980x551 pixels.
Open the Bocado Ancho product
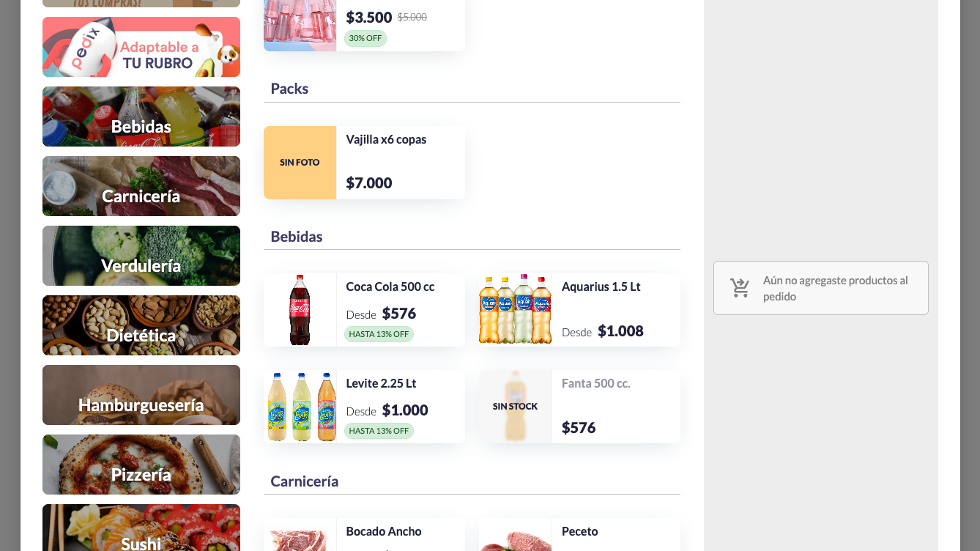click(x=384, y=531)
